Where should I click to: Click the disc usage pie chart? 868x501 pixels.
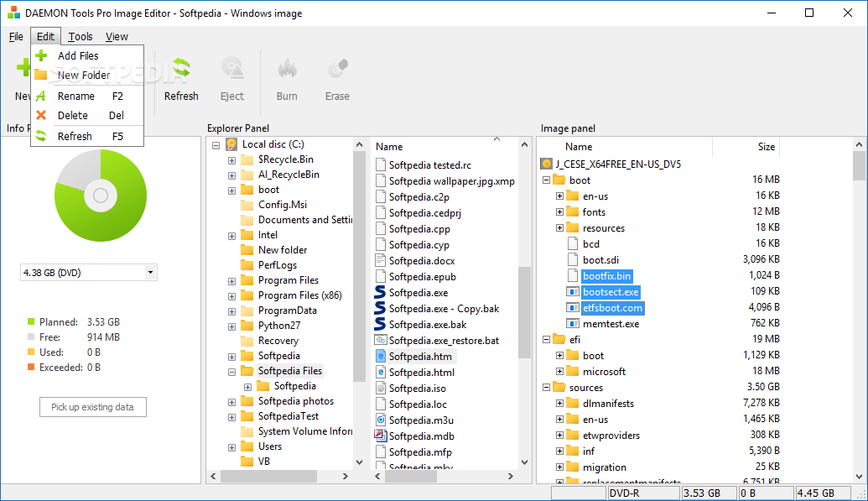(x=100, y=195)
